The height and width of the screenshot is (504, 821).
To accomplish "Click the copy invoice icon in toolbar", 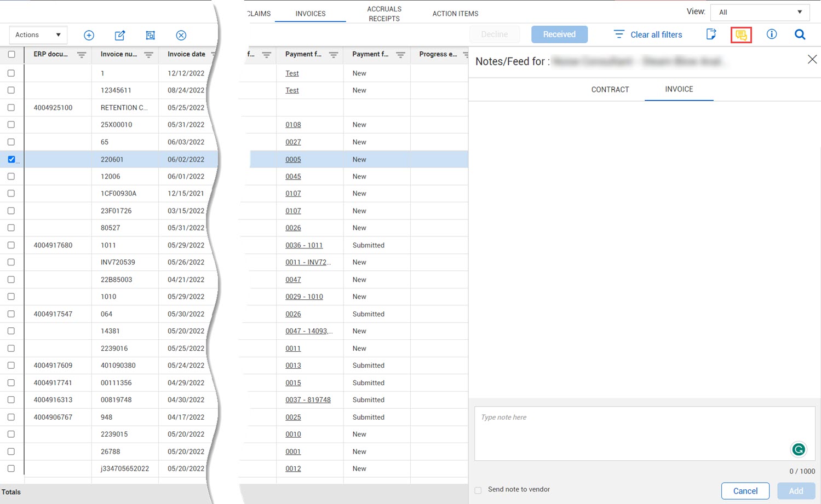I will (x=151, y=36).
